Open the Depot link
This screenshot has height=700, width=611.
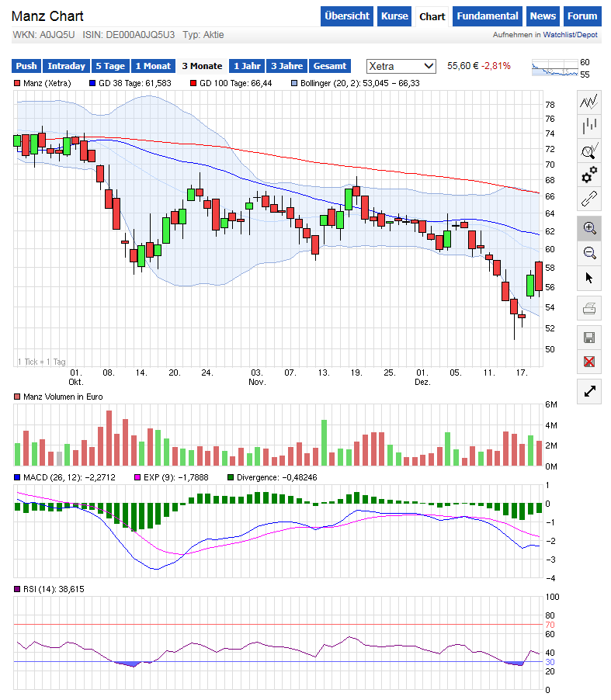pyautogui.click(x=587, y=34)
